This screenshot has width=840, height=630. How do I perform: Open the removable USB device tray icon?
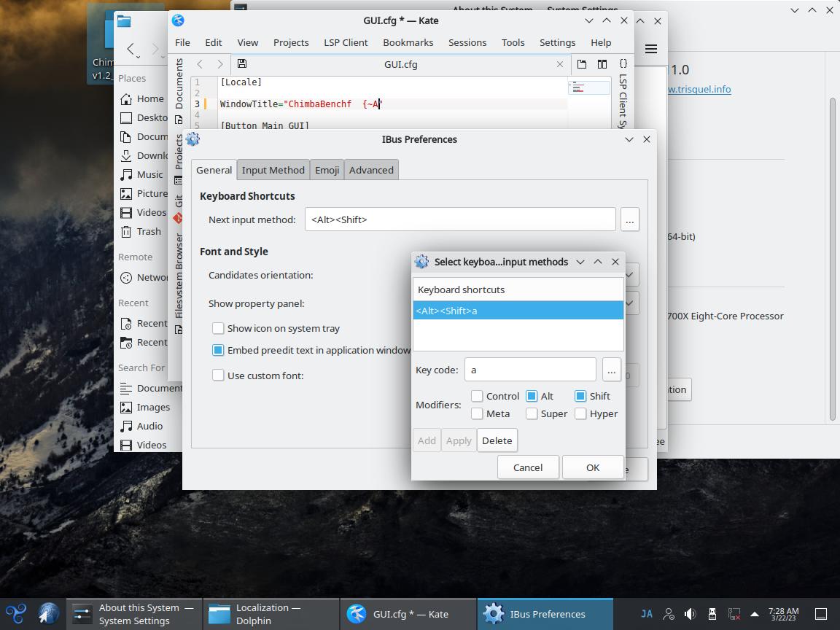coord(712,614)
